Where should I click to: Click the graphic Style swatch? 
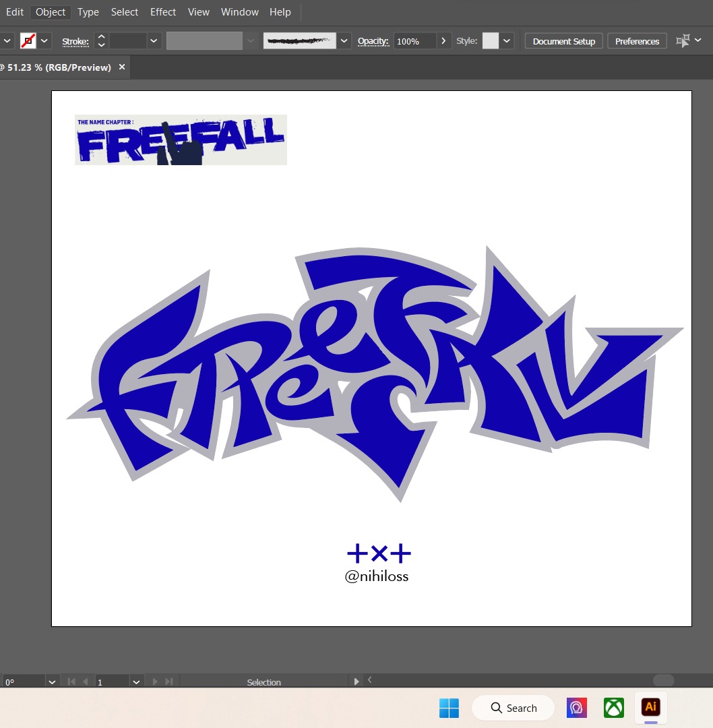click(x=490, y=41)
